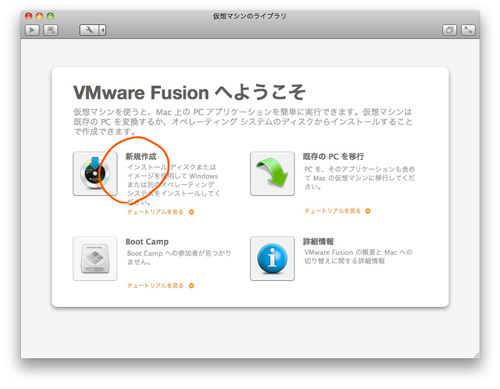500x389 pixels.
Task: Switch to Unity view toolbar icon
Action: (x=449, y=30)
